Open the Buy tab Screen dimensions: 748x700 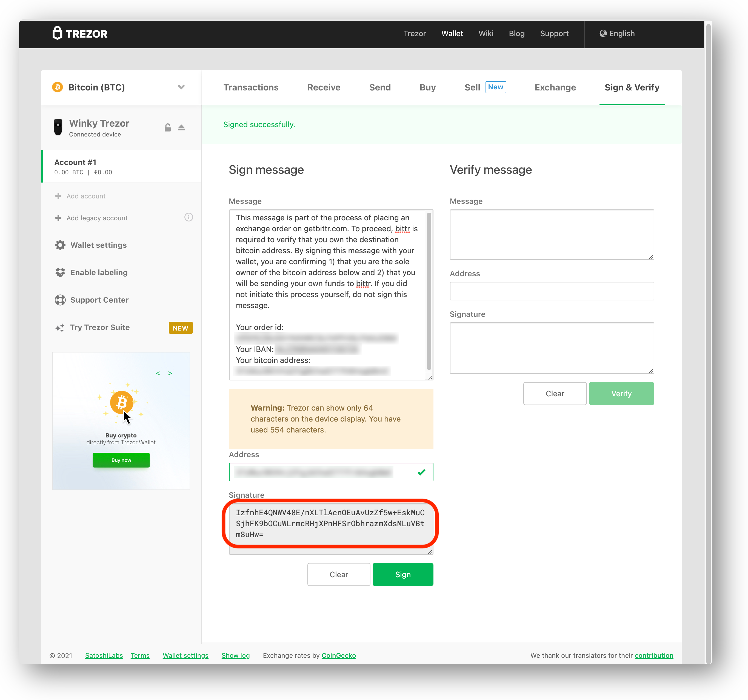pyautogui.click(x=428, y=87)
